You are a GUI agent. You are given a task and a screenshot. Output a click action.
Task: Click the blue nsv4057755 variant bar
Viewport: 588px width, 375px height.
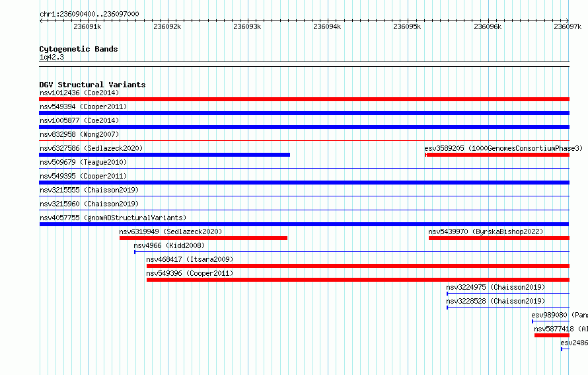pos(304,224)
